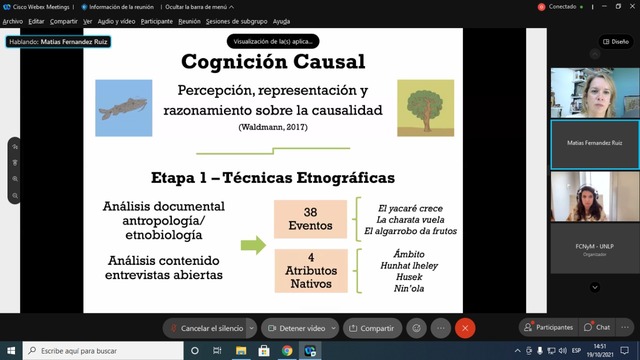Select top participant video thumbnail

tap(595, 93)
